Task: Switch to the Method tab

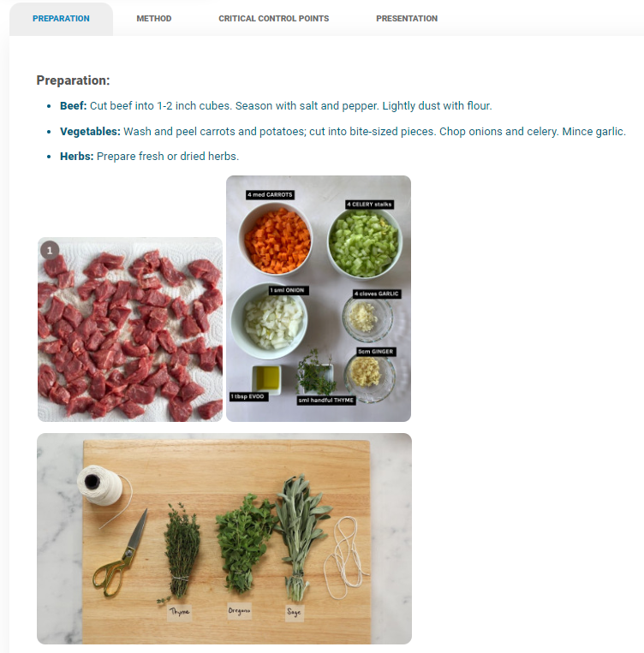Action: 154,19
